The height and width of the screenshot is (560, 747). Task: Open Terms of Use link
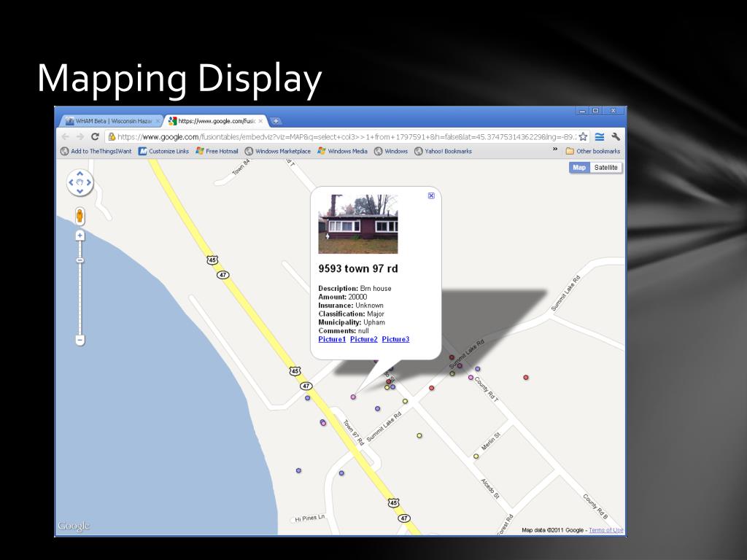coord(606,530)
